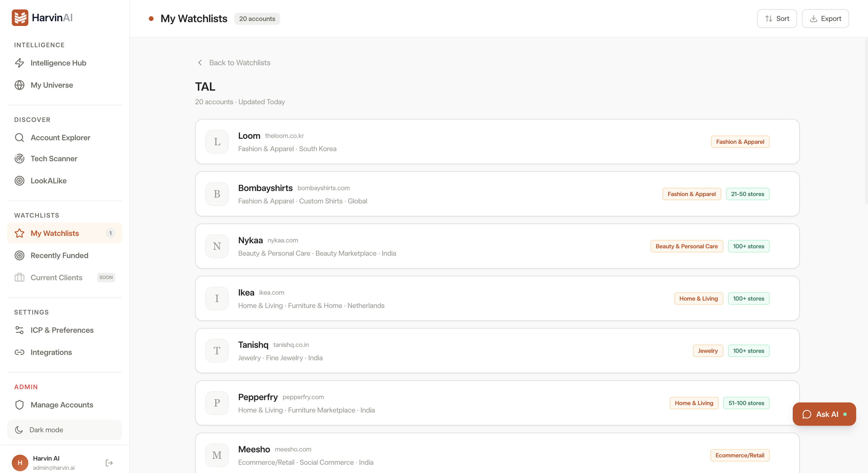Select the LookALike target icon
The image size is (868, 473).
[x=19, y=181]
